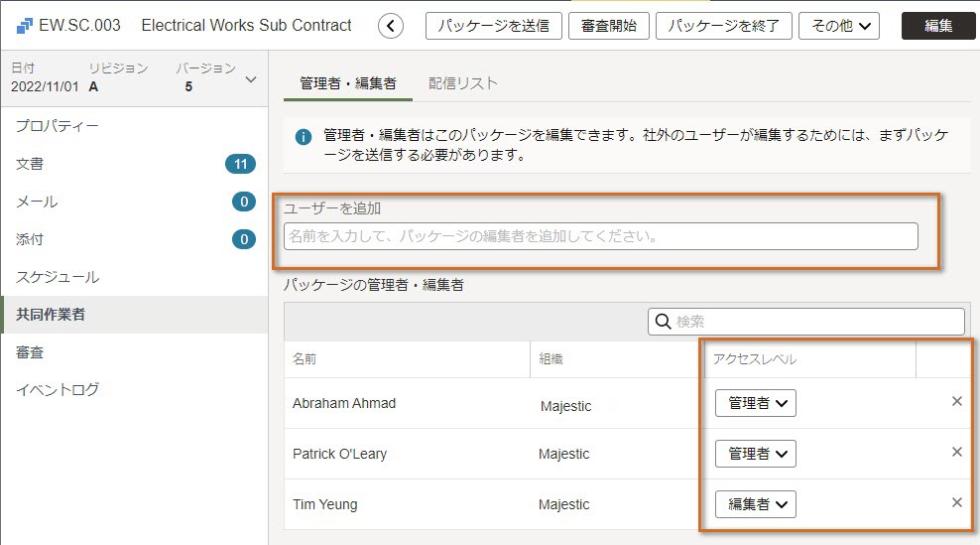Open Tim Yeung's 編集者 access level dropdown
Image resolution: width=980 pixels, height=545 pixels.
pyautogui.click(x=756, y=504)
